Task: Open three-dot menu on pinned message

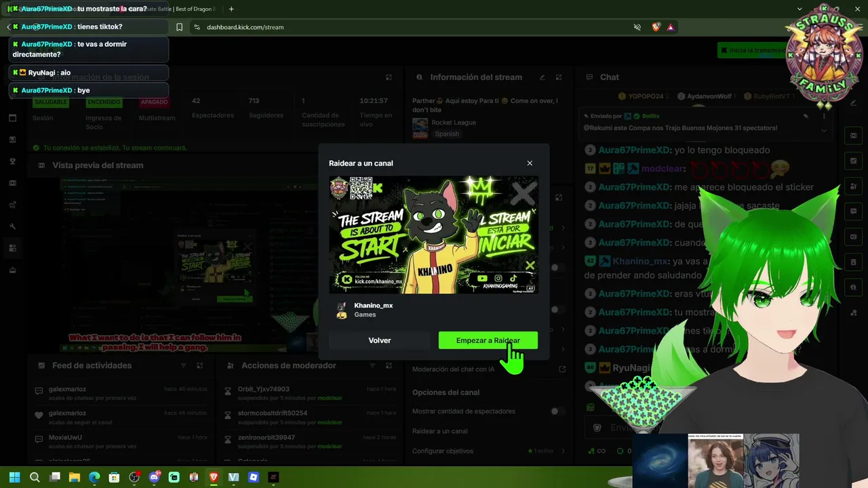Action: 824,116
